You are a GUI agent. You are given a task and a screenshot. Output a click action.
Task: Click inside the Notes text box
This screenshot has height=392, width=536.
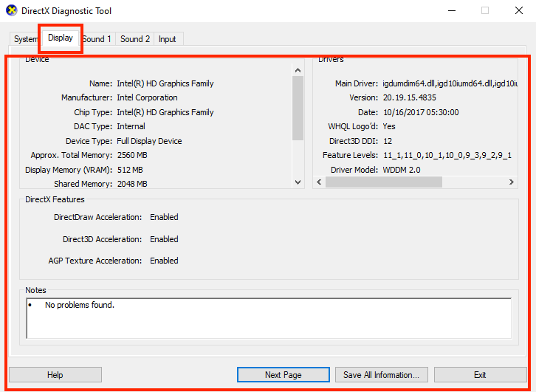click(269, 318)
